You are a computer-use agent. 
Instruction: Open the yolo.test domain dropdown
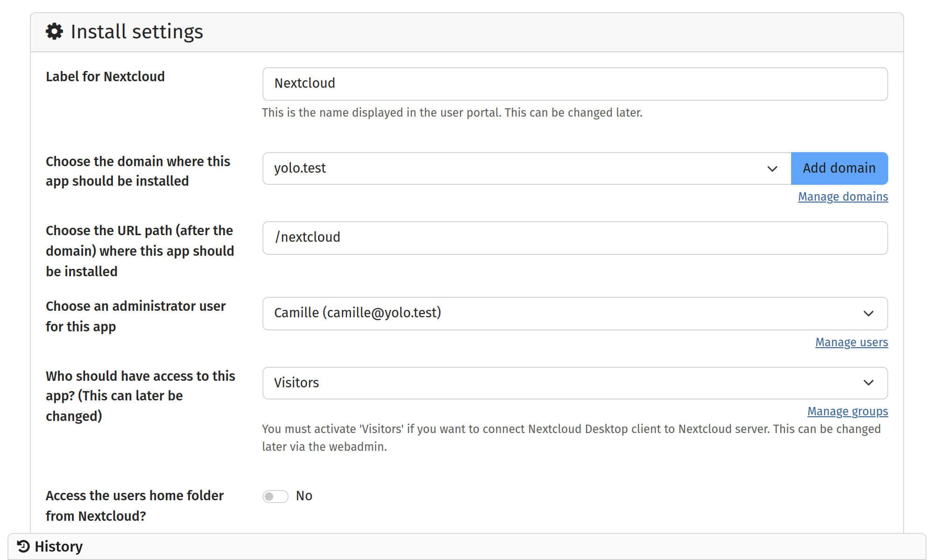(x=526, y=168)
